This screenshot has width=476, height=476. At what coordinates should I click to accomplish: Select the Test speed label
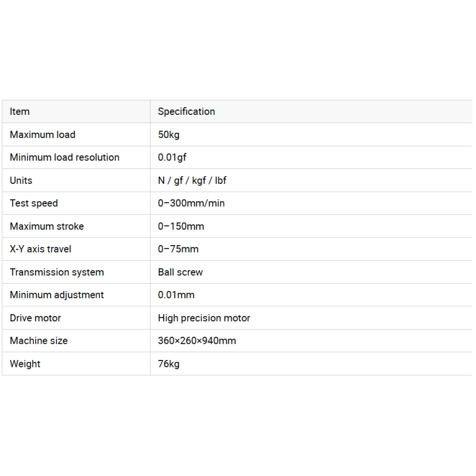[34, 203]
